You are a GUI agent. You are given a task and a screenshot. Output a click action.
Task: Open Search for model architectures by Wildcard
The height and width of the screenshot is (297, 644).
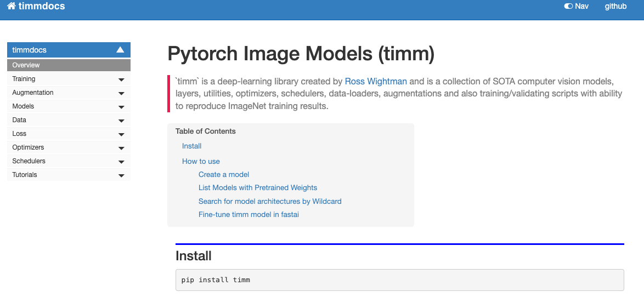(x=270, y=202)
